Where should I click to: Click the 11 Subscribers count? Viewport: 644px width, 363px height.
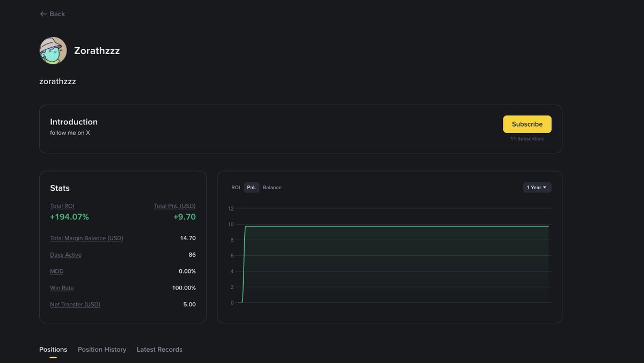coord(527,139)
